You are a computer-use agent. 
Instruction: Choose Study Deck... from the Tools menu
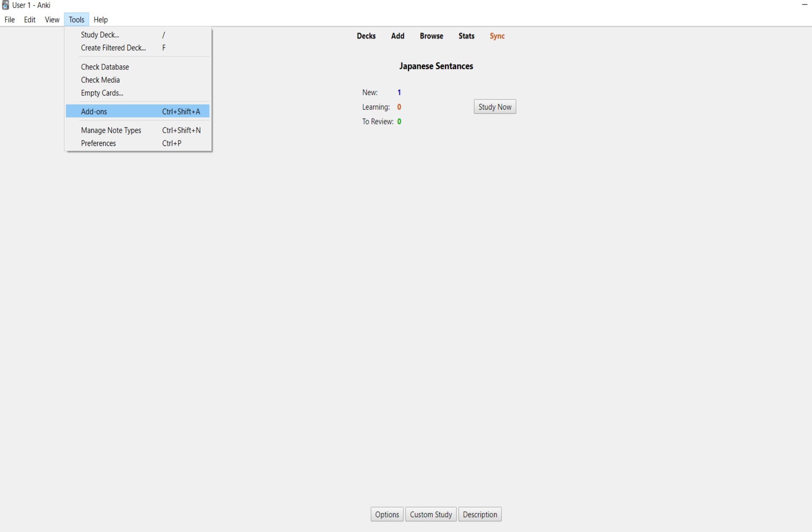point(100,35)
